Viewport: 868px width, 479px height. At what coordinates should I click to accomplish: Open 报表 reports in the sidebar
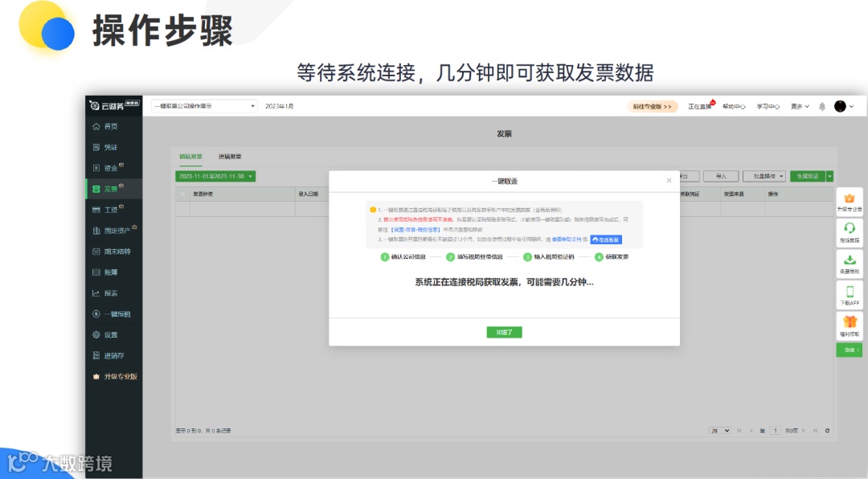[x=113, y=293]
